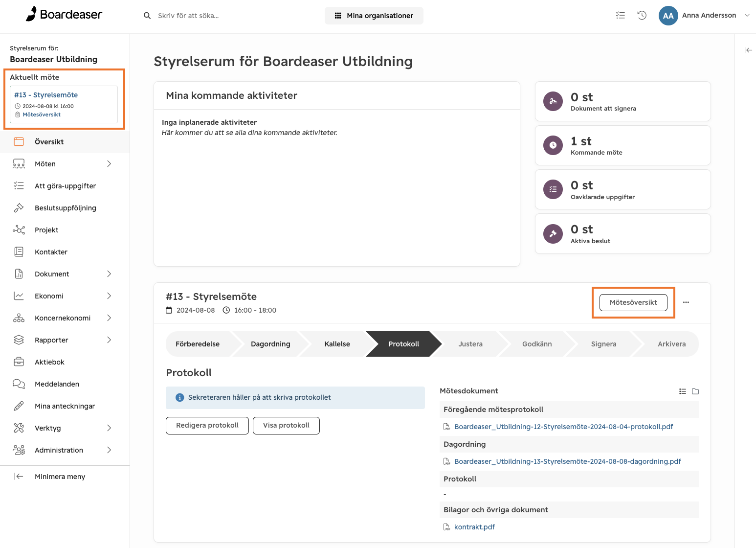Click the Redigera protokoll button
This screenshot has width=756, height=548.
click(x=207, y=426)
